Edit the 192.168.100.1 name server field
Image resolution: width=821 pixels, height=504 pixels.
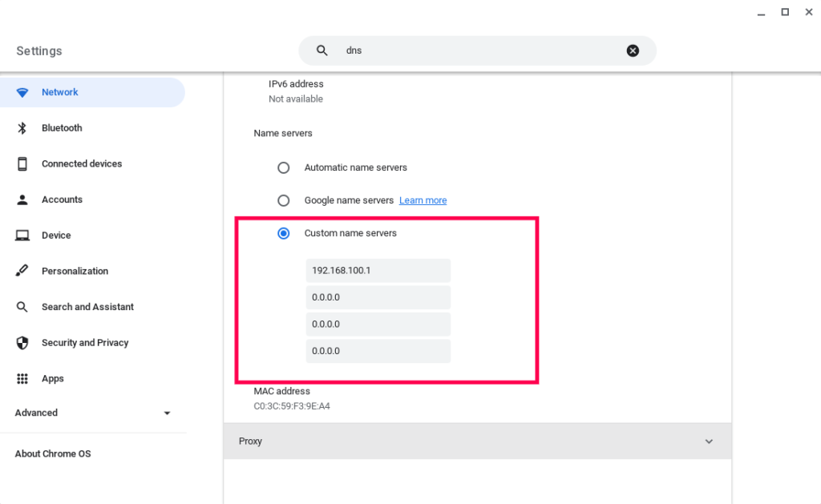[x=378, y=271]
